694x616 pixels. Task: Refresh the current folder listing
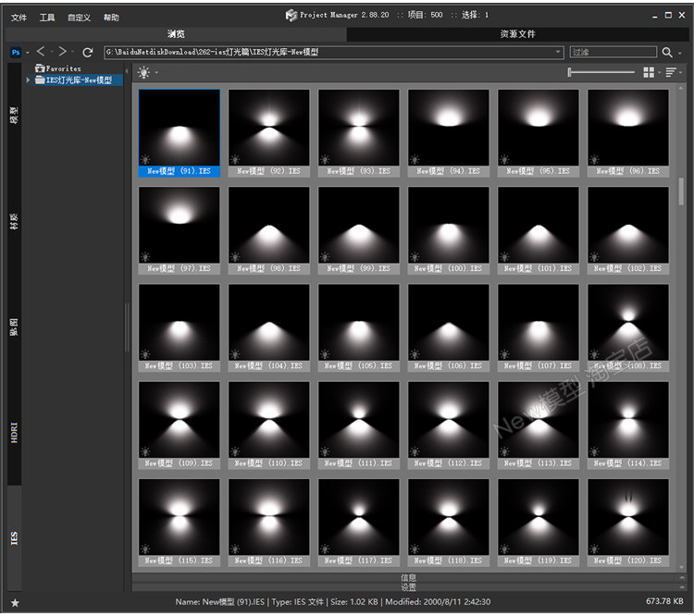(87, 53)
